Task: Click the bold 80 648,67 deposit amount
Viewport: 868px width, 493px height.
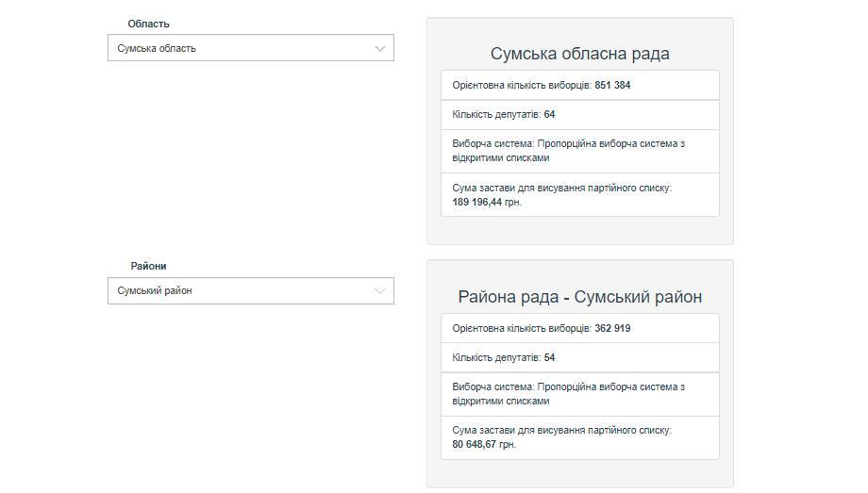Action: point(475,444)
